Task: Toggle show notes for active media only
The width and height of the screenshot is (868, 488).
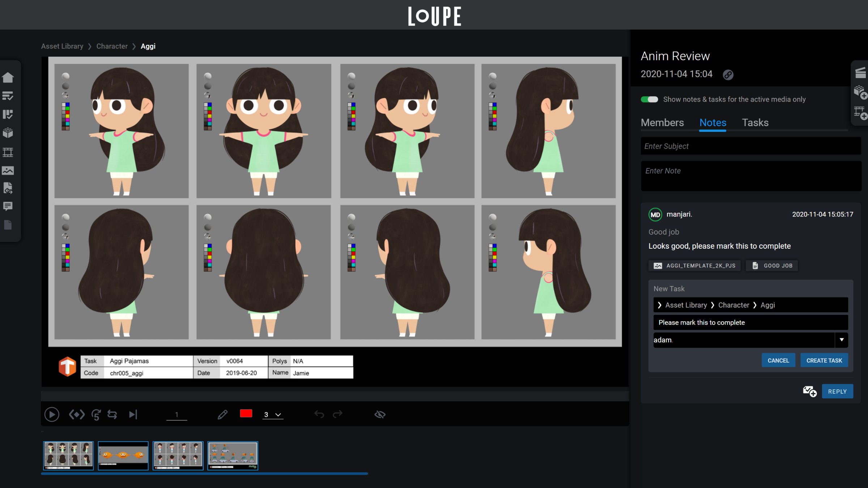Action: 650,99
